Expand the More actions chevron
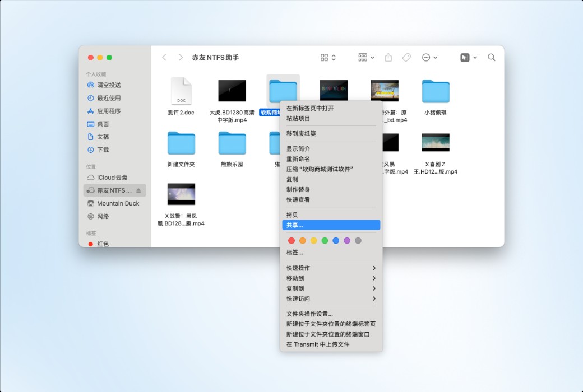Image resolution: width=583 pixels, height=392 pixels. 436,58
